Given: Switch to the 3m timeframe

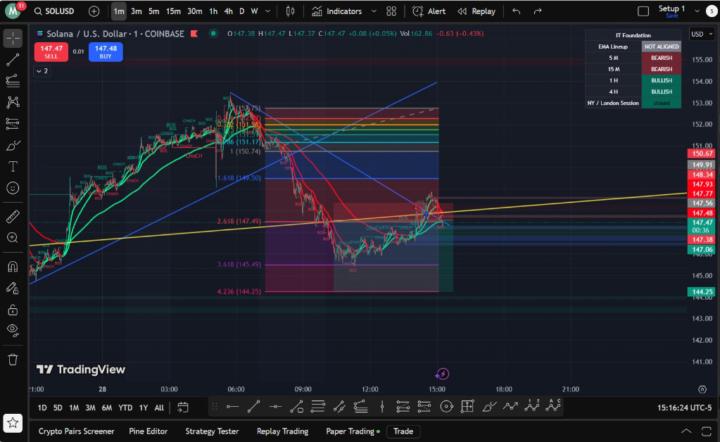Looking at the screenshot, I should point(136,11).
